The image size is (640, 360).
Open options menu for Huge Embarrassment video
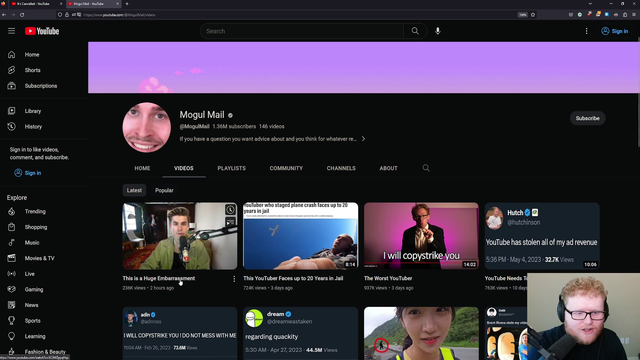pos(234,279)
